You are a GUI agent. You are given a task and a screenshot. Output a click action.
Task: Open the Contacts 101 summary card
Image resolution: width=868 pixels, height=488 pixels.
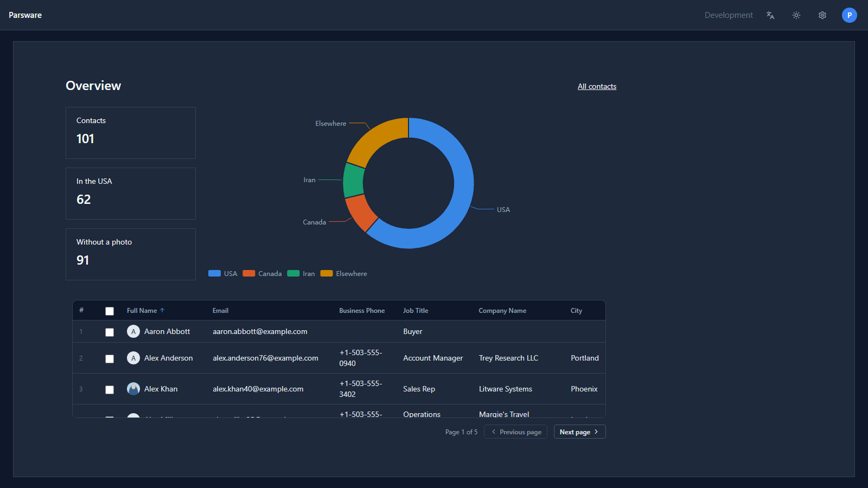131,133
